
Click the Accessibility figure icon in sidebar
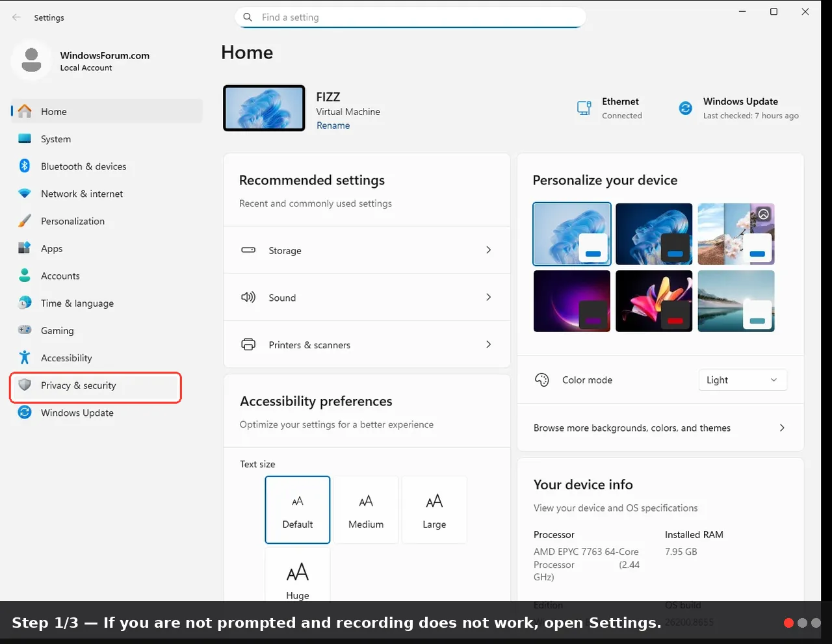pos(25,357)
